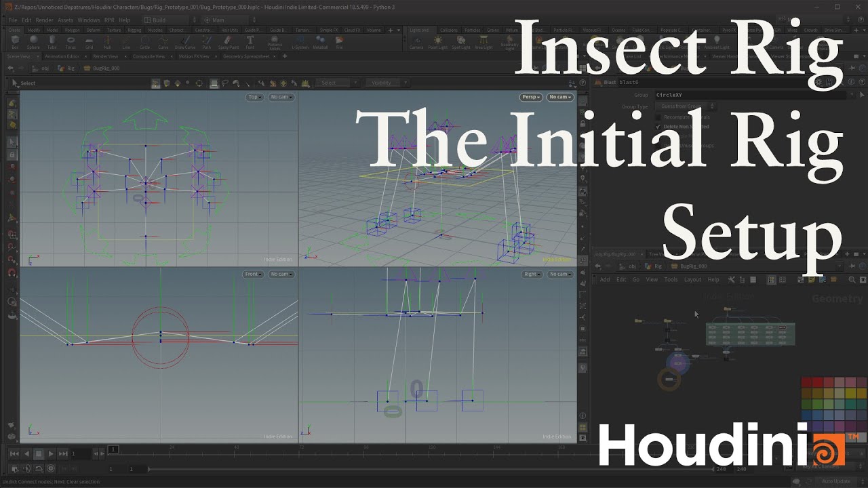
Task: Jump to first frame button
Action: tap(14, 453)
